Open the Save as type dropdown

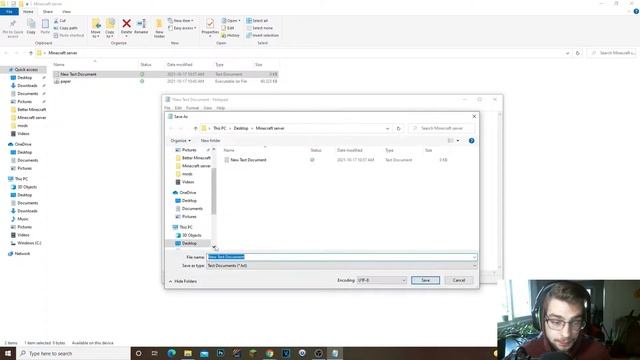342,266
